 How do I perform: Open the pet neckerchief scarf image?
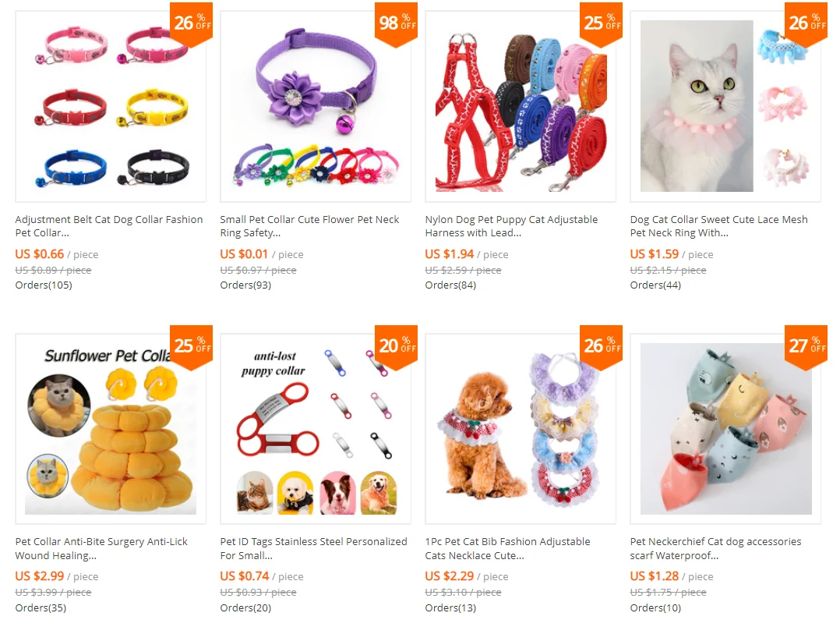tap(725, 429)
